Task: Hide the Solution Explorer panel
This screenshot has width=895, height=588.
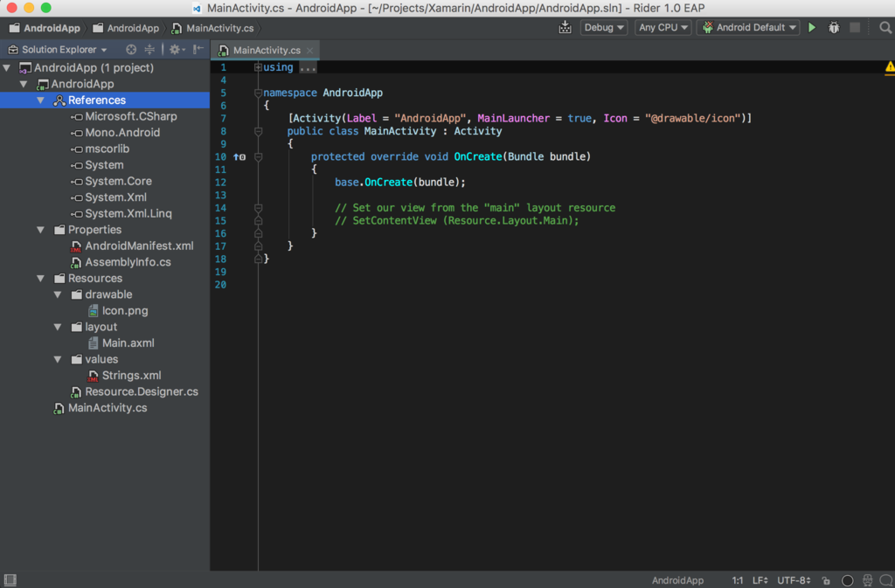Action: coord(198,50)
